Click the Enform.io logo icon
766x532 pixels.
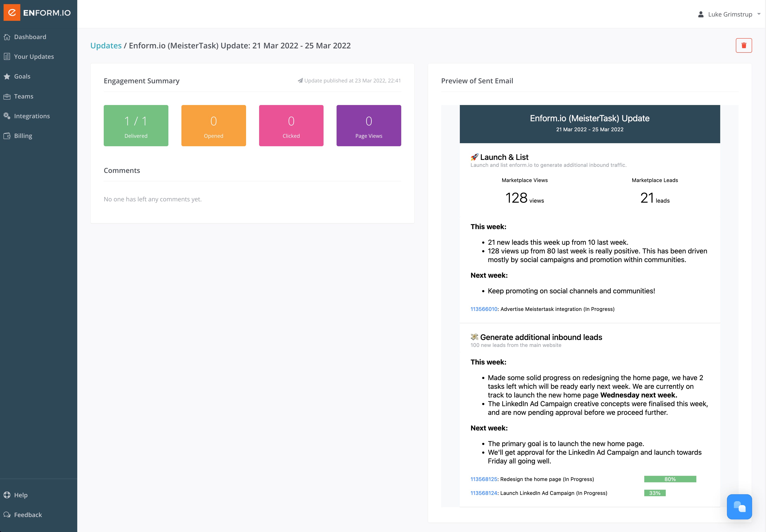pyautogui.click(x=12, y=13)
